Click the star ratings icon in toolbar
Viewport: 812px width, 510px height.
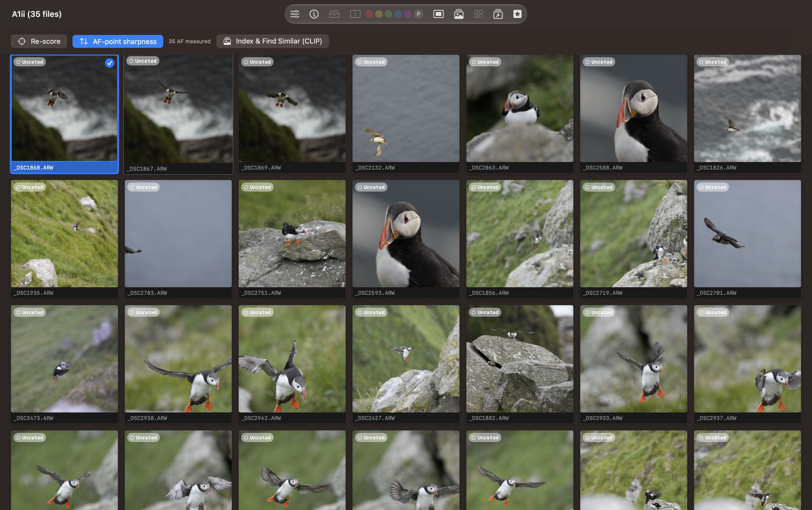pos(517,14)
